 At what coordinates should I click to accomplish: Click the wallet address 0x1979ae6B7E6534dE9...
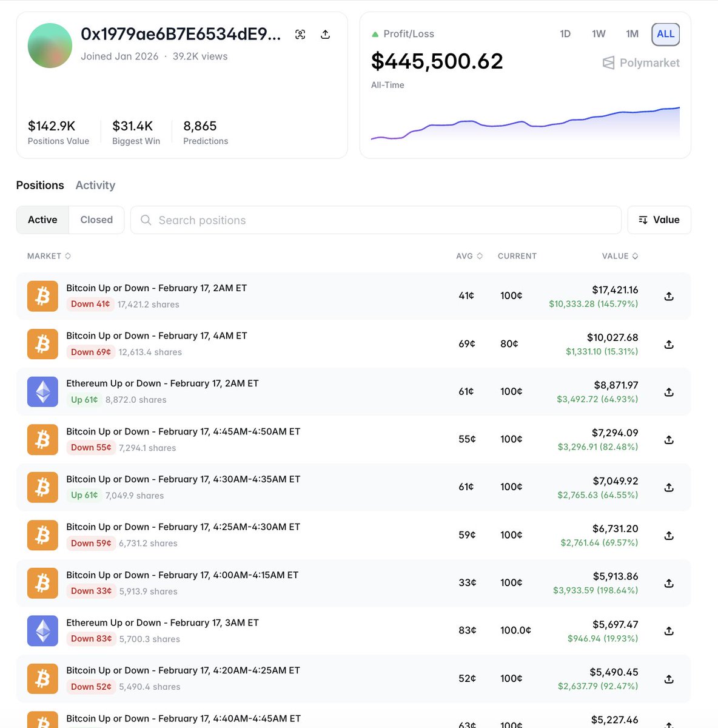(x=181, y=34)
